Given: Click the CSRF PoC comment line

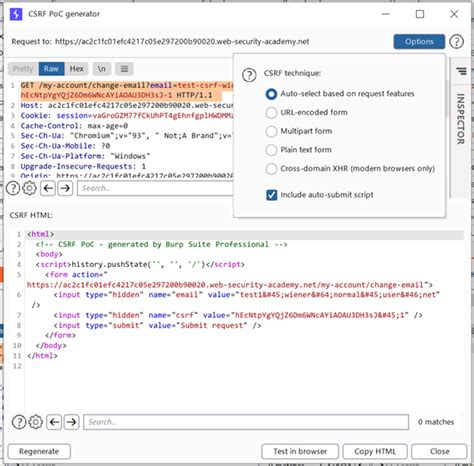Looking at the screenshot, I should point(161,244).
